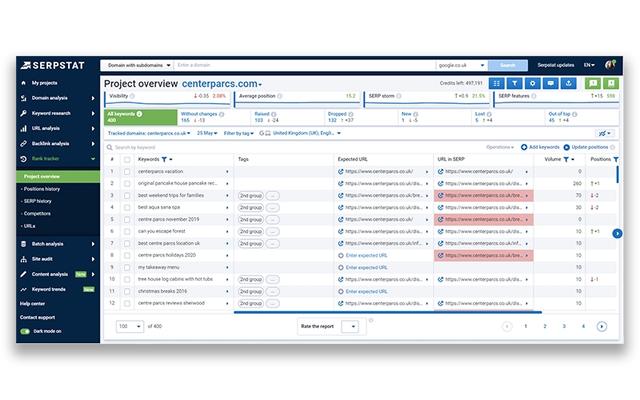640x400 pixels.
Task: Open the 25 May date dropdown
Action: [x=207, y=132]
